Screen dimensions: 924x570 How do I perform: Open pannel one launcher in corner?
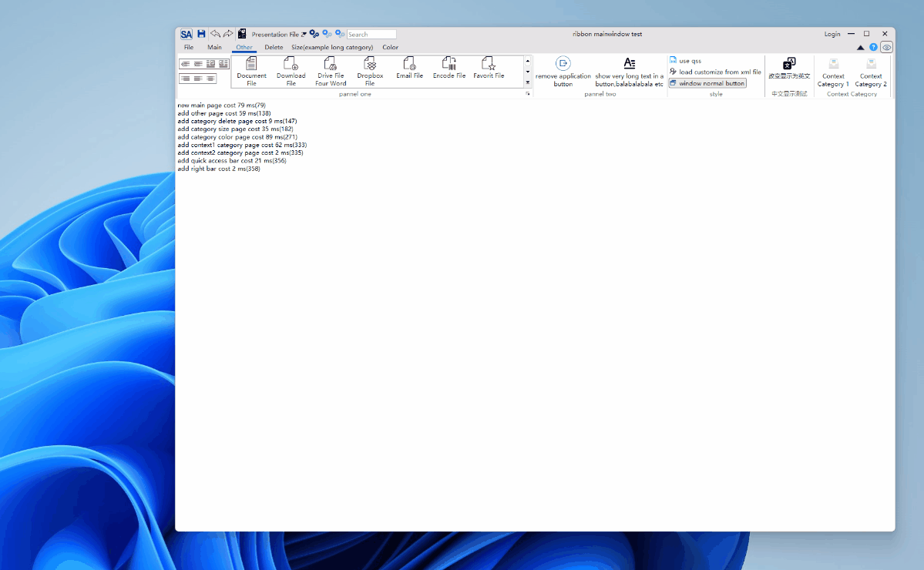529,93
